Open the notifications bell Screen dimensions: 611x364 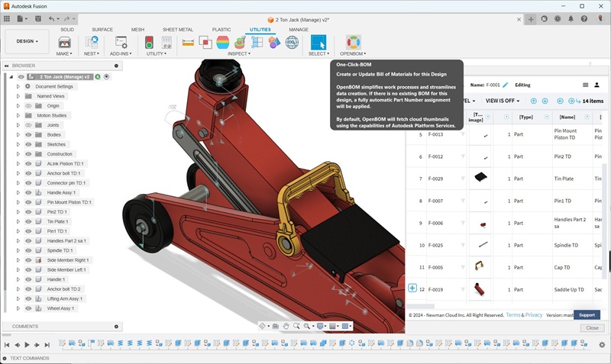point(571,18)
